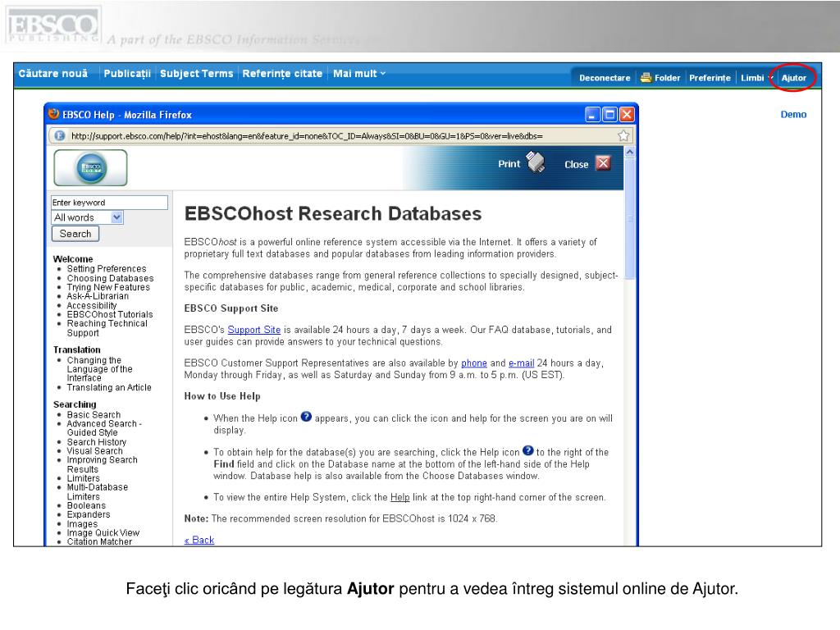Click the scrollbar up arrow in help window

pyautogui.click(x=630, y=152)
